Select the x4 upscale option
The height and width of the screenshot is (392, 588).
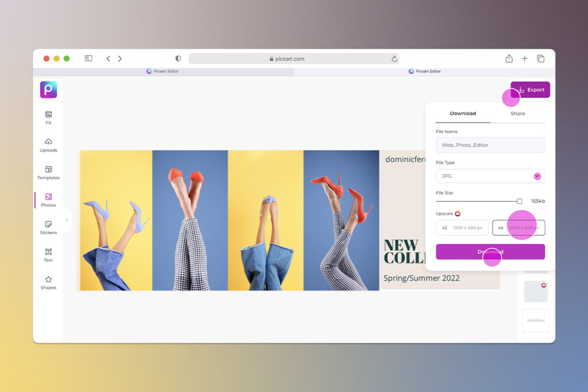[x=519, y=227]
